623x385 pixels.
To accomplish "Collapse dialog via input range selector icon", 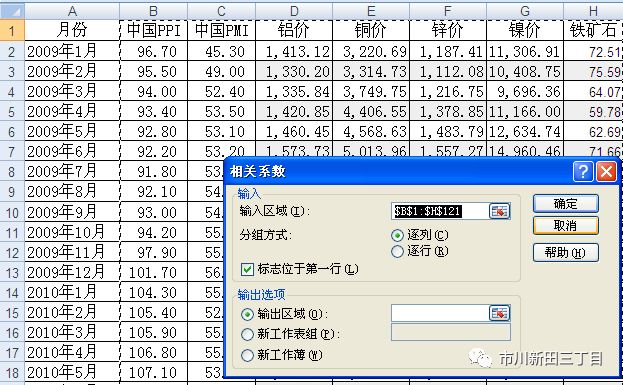I will point(499,211).
